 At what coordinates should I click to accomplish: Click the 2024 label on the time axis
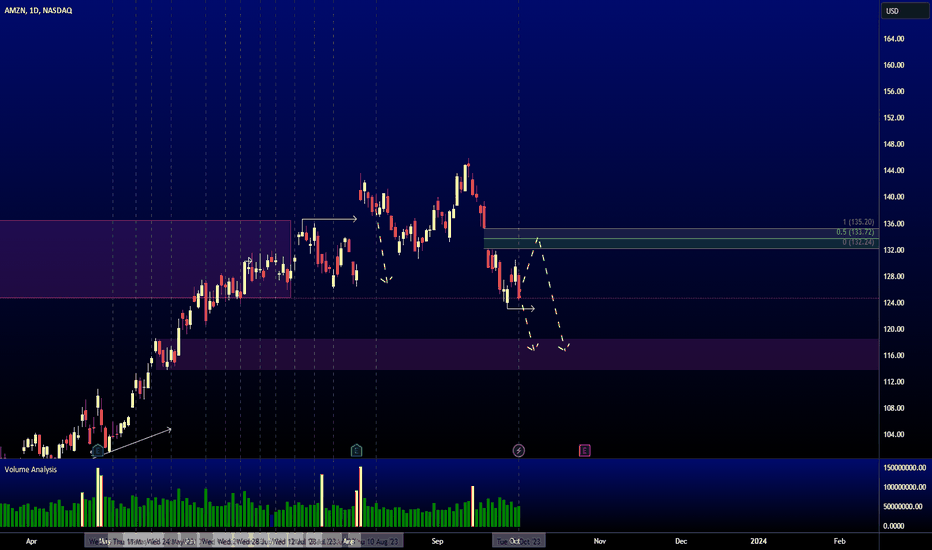point(758,541)
